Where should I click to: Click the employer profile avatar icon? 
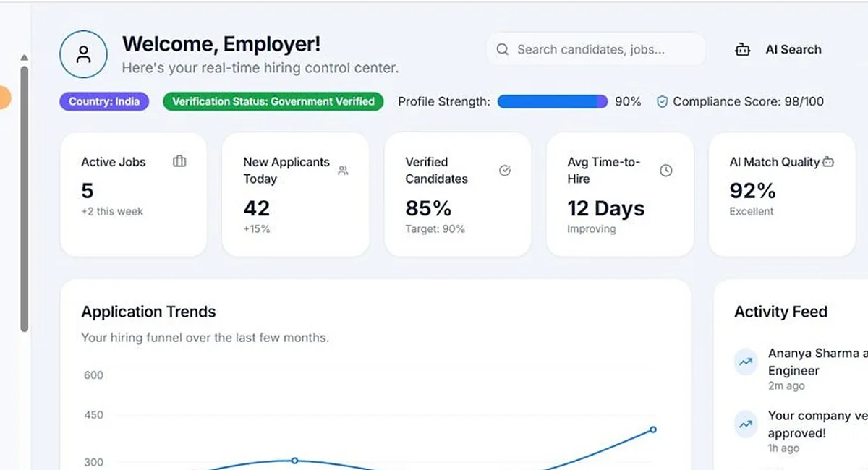[x=83, y=54]
